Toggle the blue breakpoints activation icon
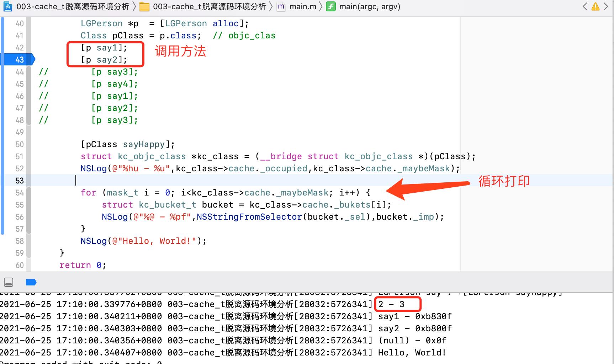Screen dimensions: 614x364 coord(31,282)
